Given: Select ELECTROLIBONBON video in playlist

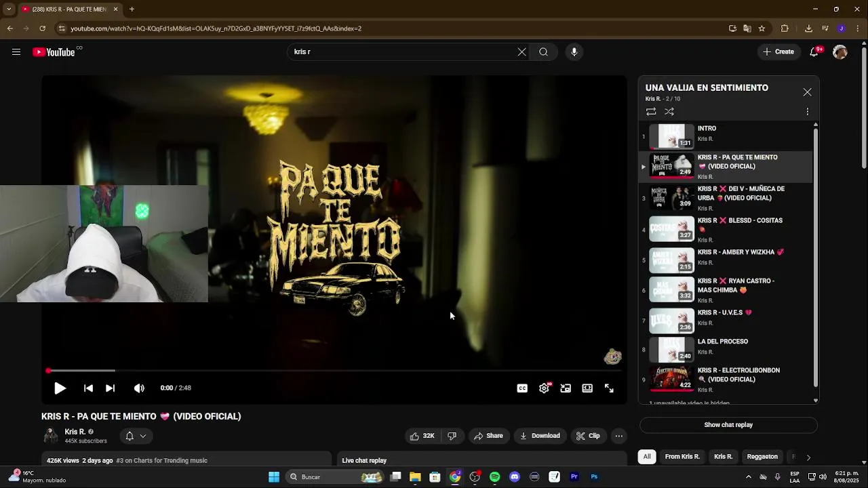Looking at the screenshot, I should pyautogui.click(x=726, y=380).
